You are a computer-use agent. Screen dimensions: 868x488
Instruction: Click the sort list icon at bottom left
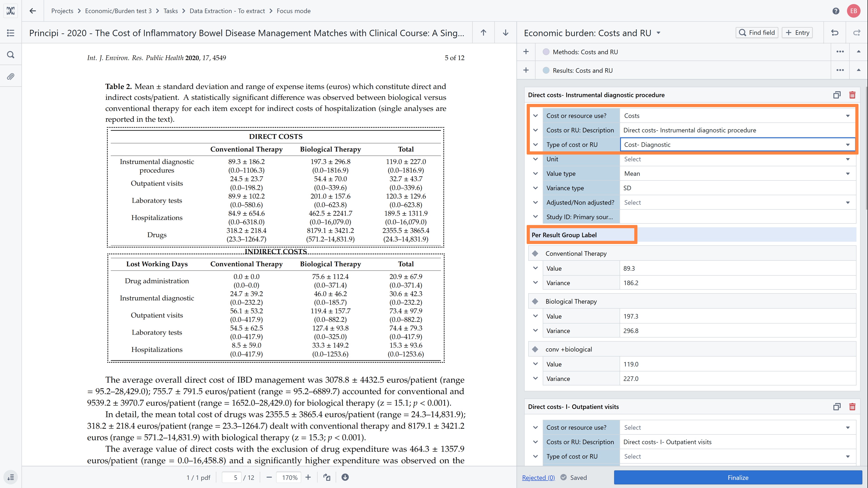[x=11, y=477]
